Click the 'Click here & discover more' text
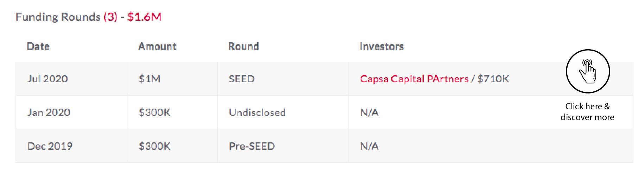644x174 pixels. (x=587, y=112)
